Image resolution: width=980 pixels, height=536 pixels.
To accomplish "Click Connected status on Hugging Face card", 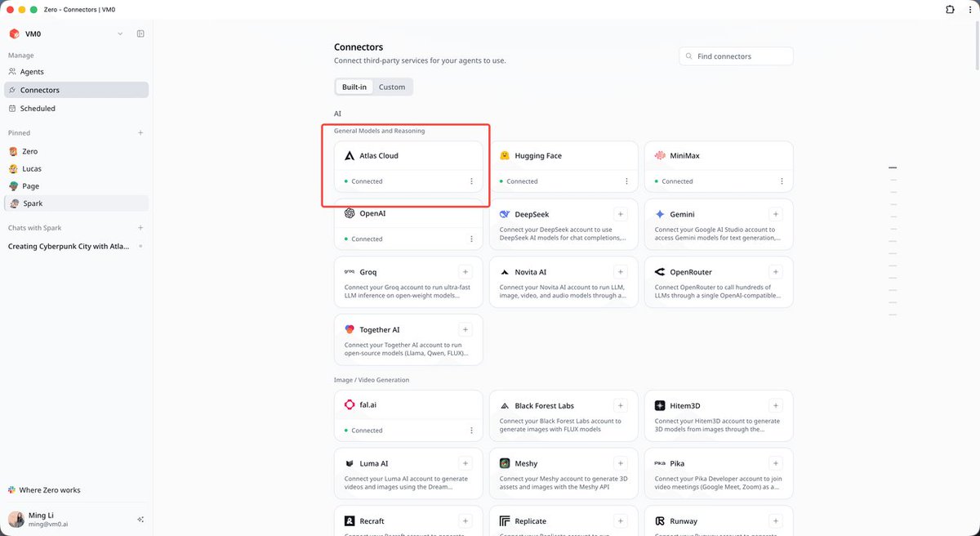I will point(522,181).
